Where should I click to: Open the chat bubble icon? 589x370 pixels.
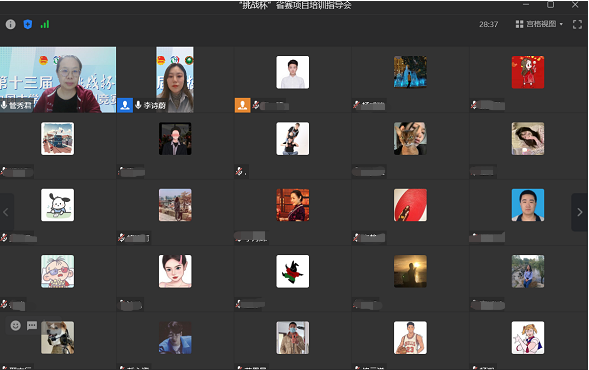[x=32, y=325]
